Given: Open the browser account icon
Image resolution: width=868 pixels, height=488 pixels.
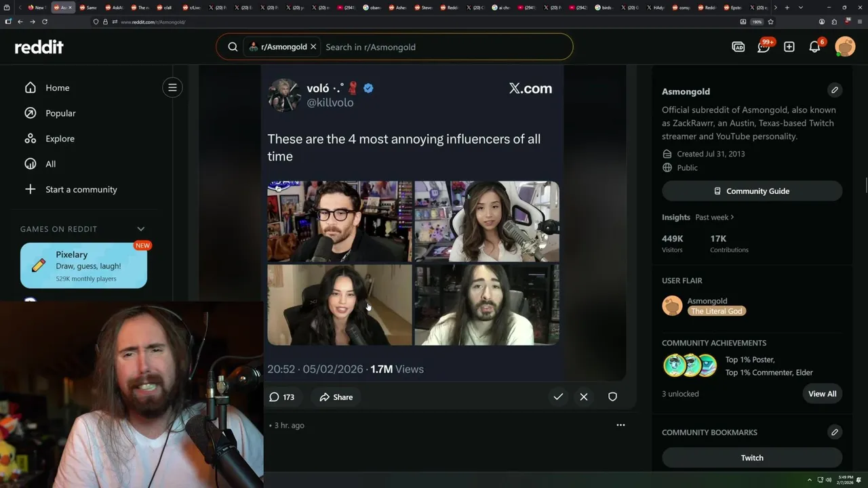Looking at the screenshot, I should click(822, 22).
